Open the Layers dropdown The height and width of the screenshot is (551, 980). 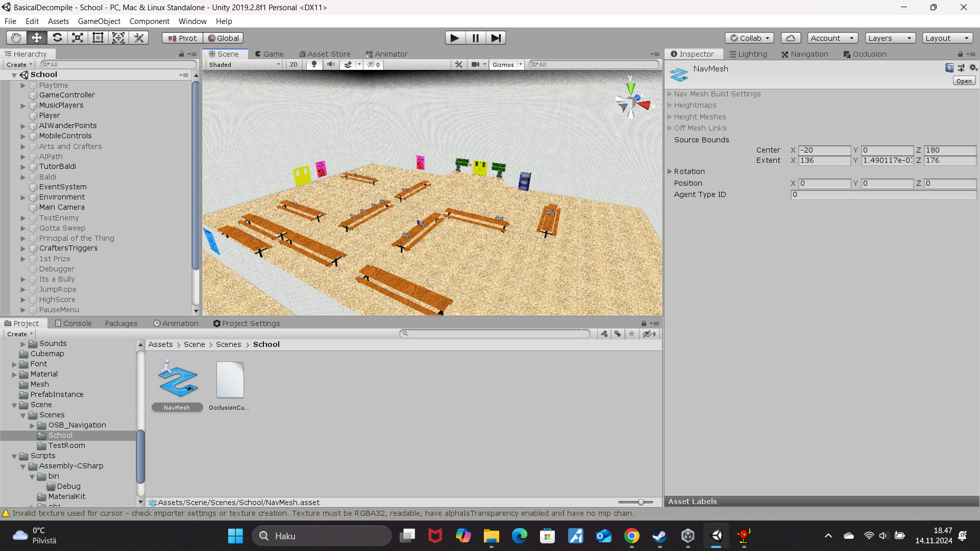pos(889,38)
